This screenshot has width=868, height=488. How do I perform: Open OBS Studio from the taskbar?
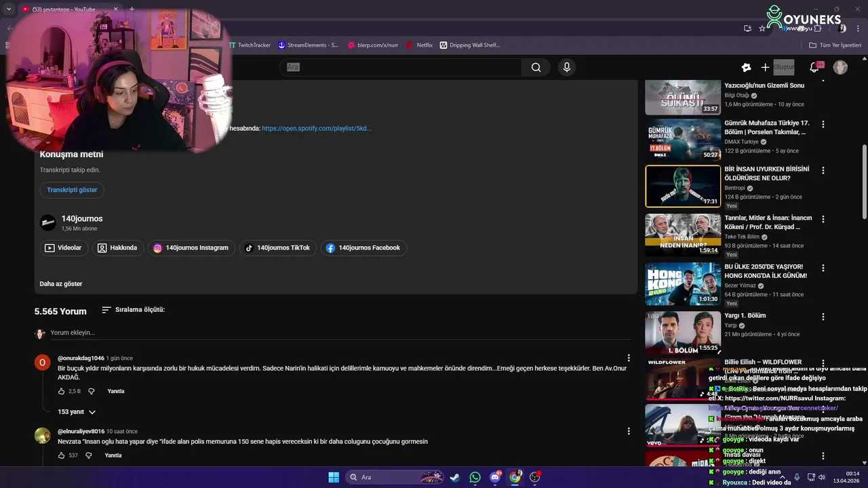[535, 477]
